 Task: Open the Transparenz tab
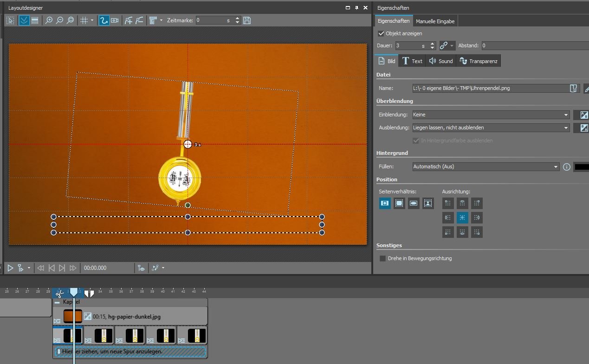[479, 61]
